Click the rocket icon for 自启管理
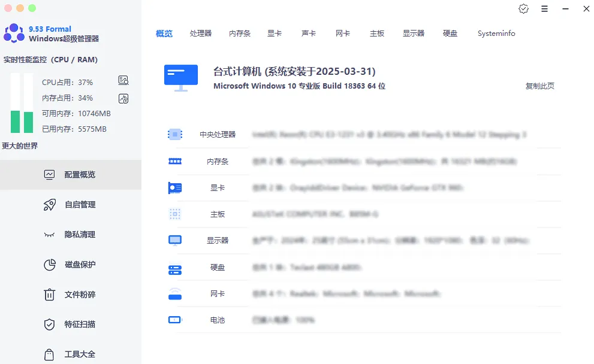594x364 pixels. click(x=49, y=205)
